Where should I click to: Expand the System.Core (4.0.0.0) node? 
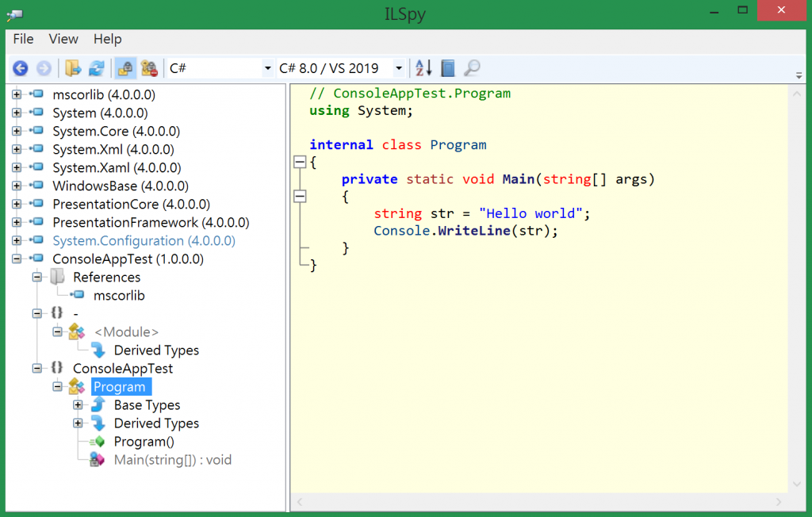(x=17, y=131)
